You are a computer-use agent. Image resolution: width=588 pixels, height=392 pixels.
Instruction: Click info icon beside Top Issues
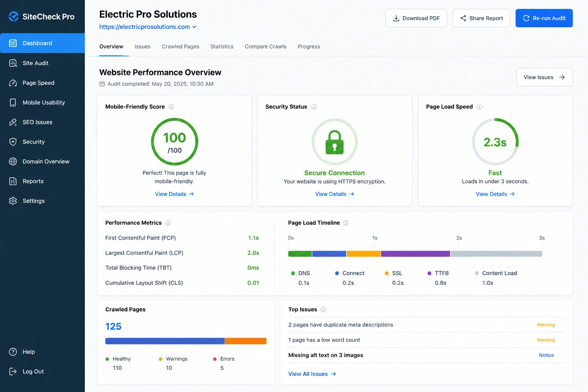point(323,309)
